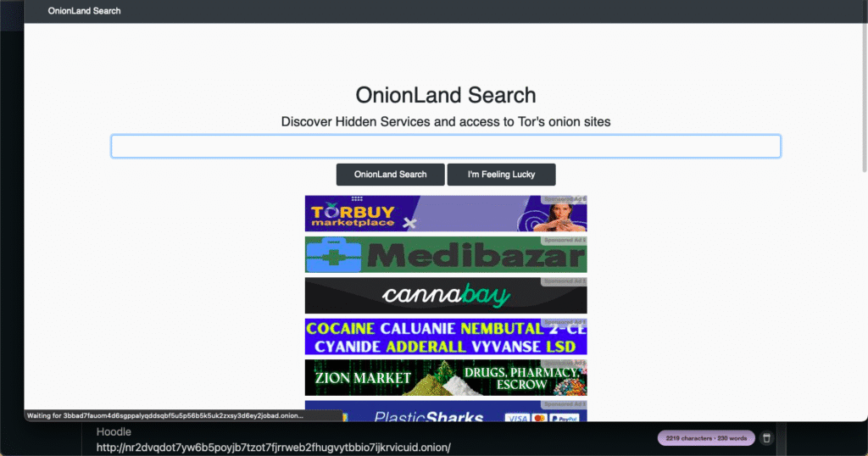This screenshot has width=868, height=456.
Task: Click the page's vertical scrollbar
Action: [x=864, y=85]
